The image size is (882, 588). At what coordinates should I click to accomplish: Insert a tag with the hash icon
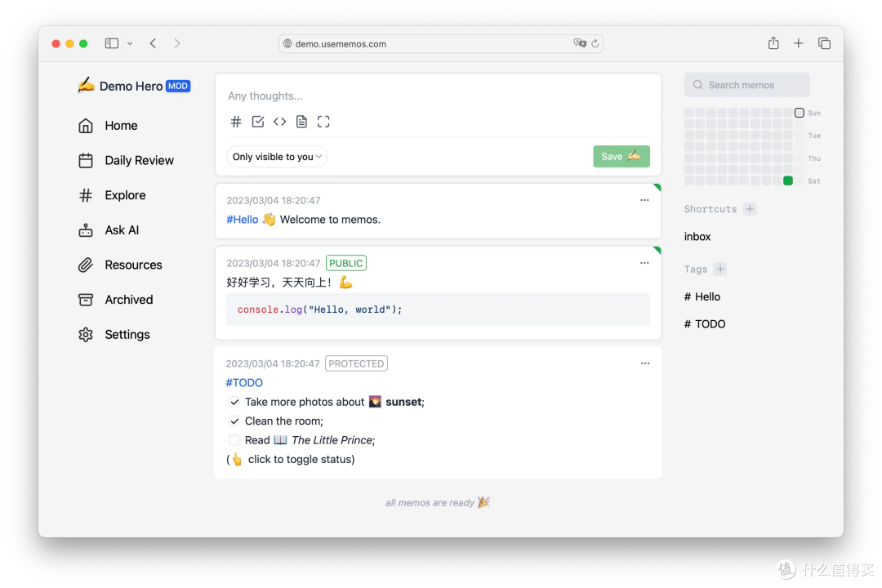(236, 122)
